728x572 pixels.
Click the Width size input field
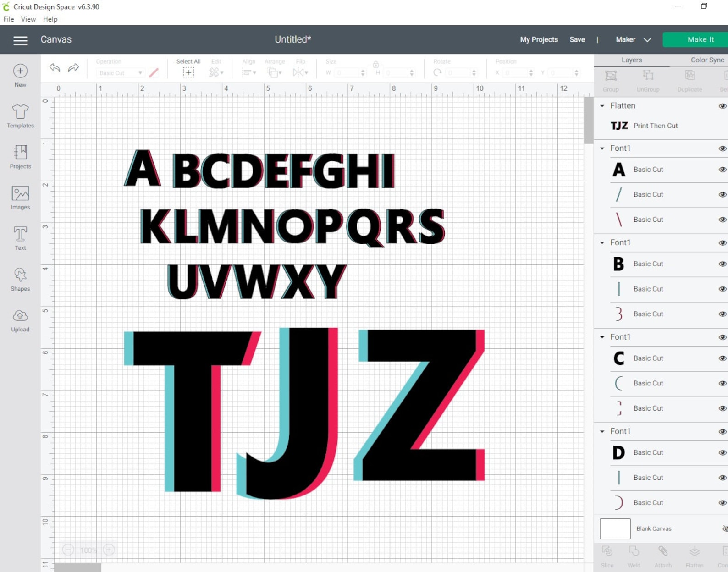point(350,73)
